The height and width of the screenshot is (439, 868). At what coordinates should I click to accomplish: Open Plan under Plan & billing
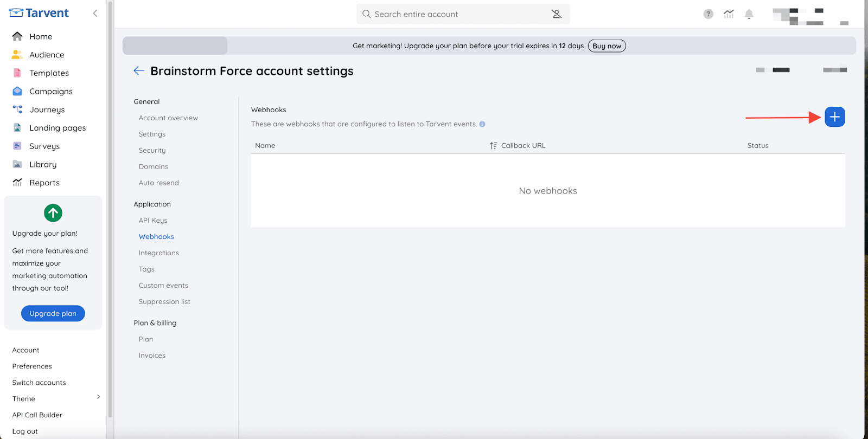pyautogui.click(x=146, y=339)
